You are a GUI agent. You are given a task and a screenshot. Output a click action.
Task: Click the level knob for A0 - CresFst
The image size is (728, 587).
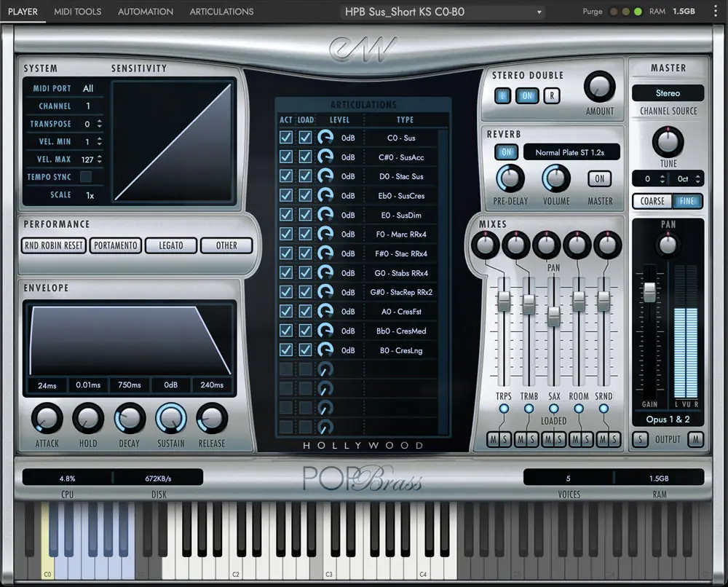(x=325, y=311)
